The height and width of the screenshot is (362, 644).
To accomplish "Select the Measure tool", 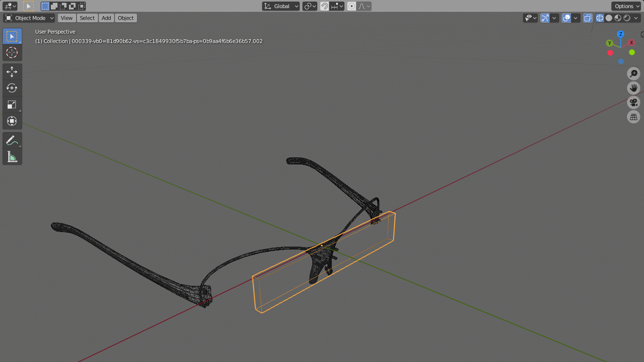I will click(12, 157).
